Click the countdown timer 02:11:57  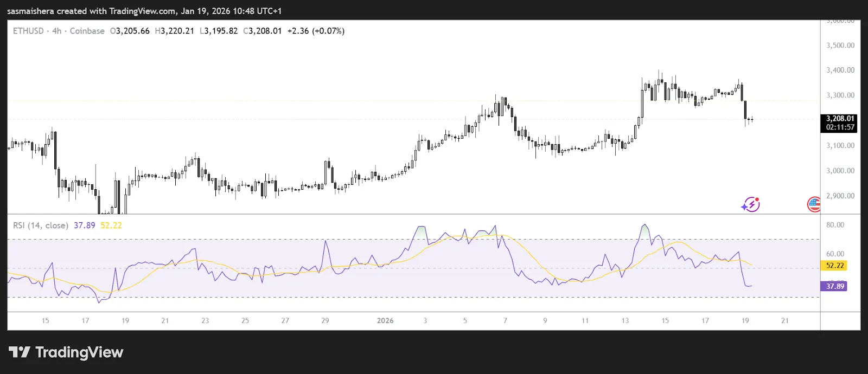point(840,127)
